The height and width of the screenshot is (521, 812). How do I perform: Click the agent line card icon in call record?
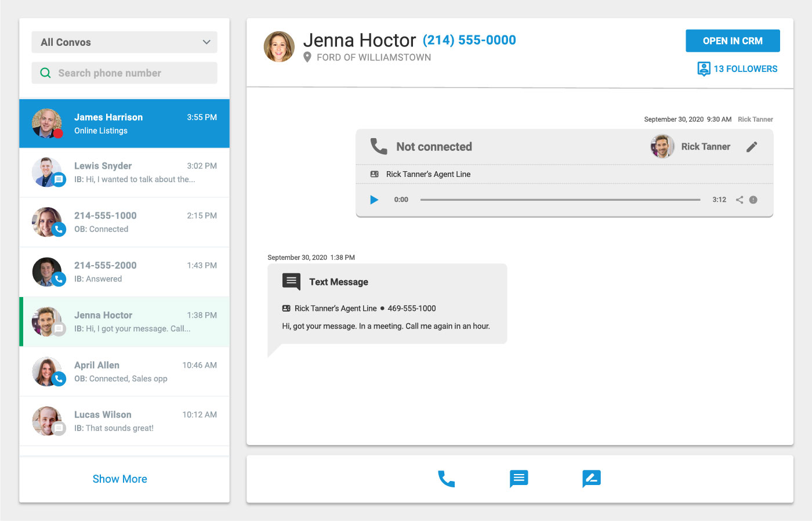pyautogui.click(x=375, y=174)
